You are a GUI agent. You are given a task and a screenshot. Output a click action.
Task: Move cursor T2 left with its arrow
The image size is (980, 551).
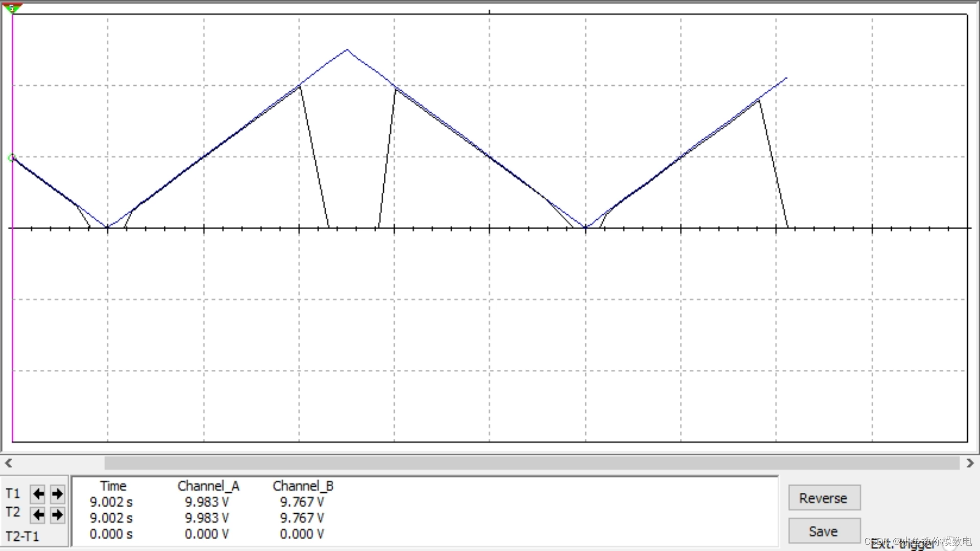[38, 515]
